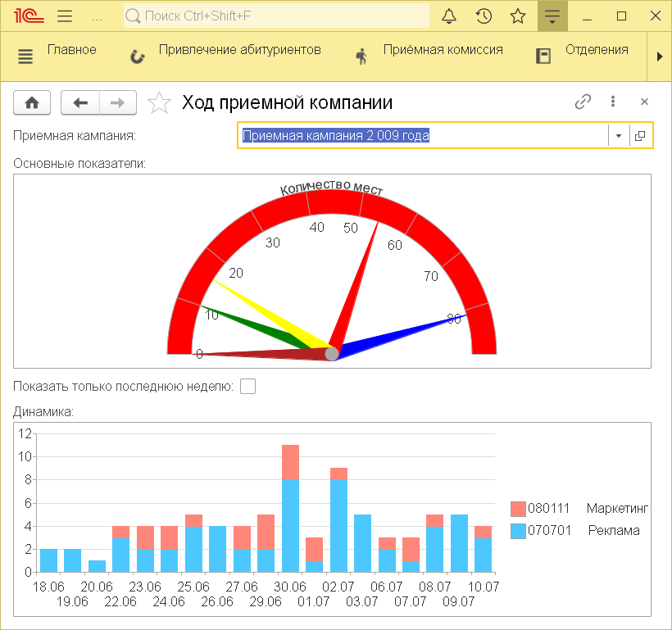The height and width of the screenshot is (630, 672).
Task: Open favorites star in title bar
Action: pos(518,16)
